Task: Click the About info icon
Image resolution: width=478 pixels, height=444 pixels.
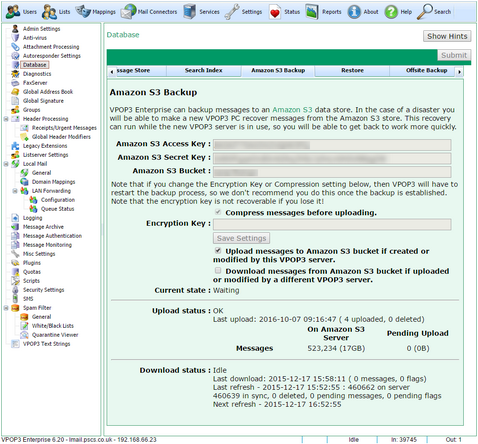Action: tap(354, 12)
